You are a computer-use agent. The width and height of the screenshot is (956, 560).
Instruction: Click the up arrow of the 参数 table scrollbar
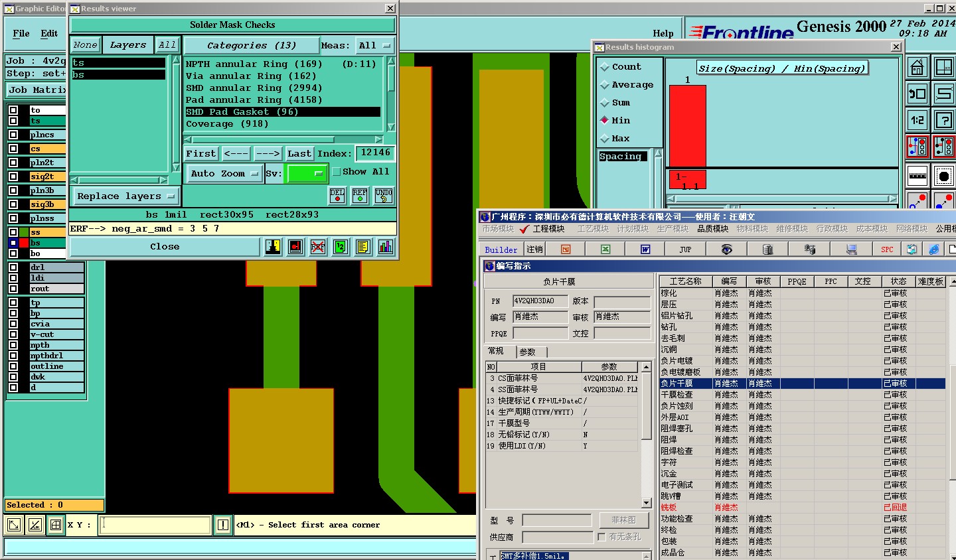[x=646, y=368]
